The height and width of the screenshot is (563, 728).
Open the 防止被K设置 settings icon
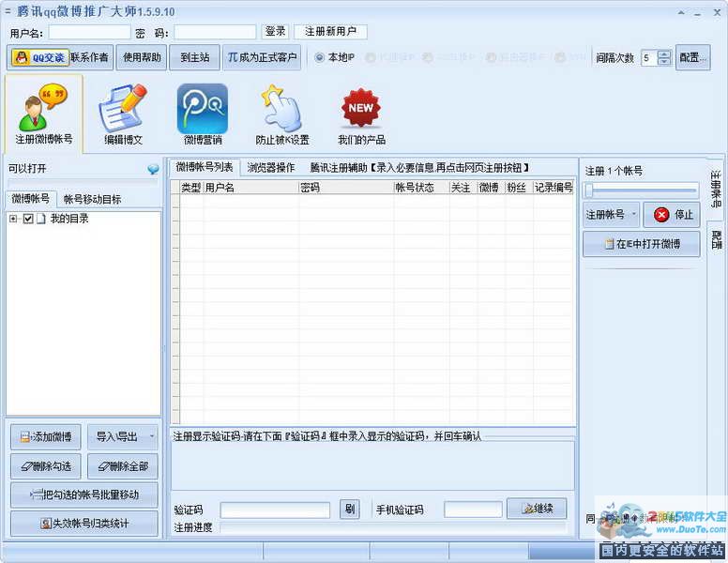[x=281, y=114]
